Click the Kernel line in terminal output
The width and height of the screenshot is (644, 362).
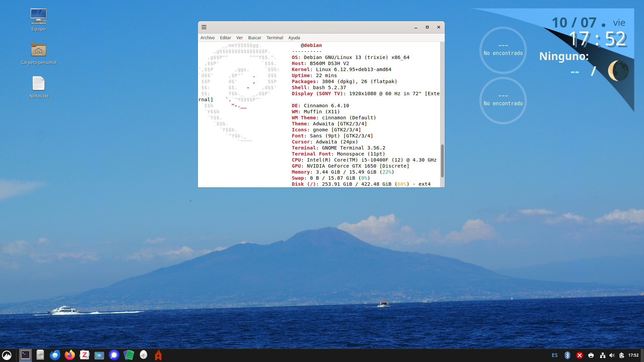[x=341, y=70]
